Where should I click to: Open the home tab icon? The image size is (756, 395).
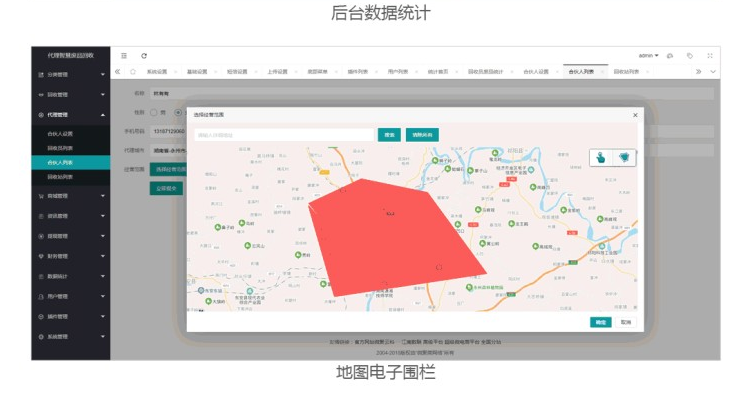tap(133, 71)
